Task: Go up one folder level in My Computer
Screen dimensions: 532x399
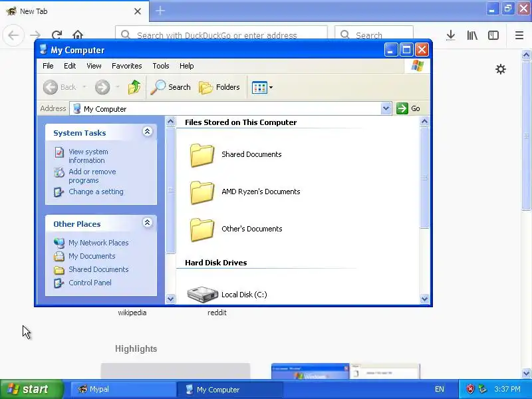Action: click(134, 87)
